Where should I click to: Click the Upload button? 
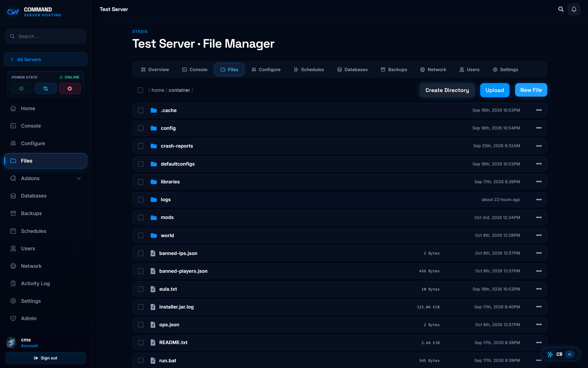tap(495, 90)
